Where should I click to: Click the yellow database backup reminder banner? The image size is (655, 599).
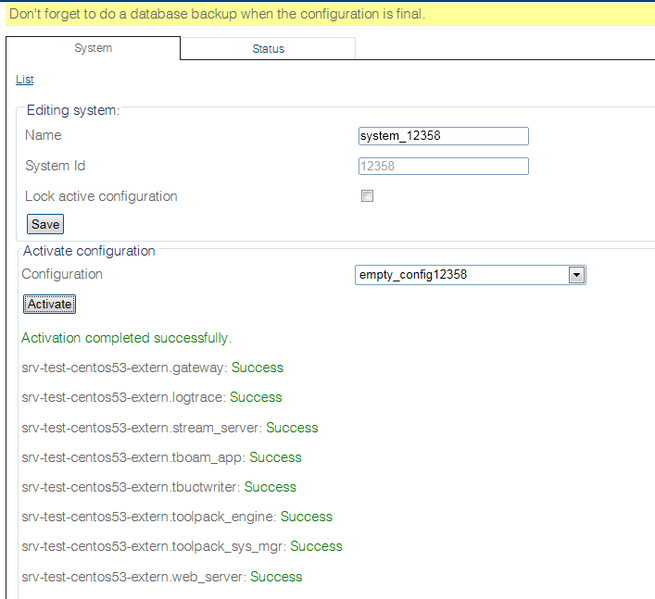pyautogui.click(x=216, y=14)
